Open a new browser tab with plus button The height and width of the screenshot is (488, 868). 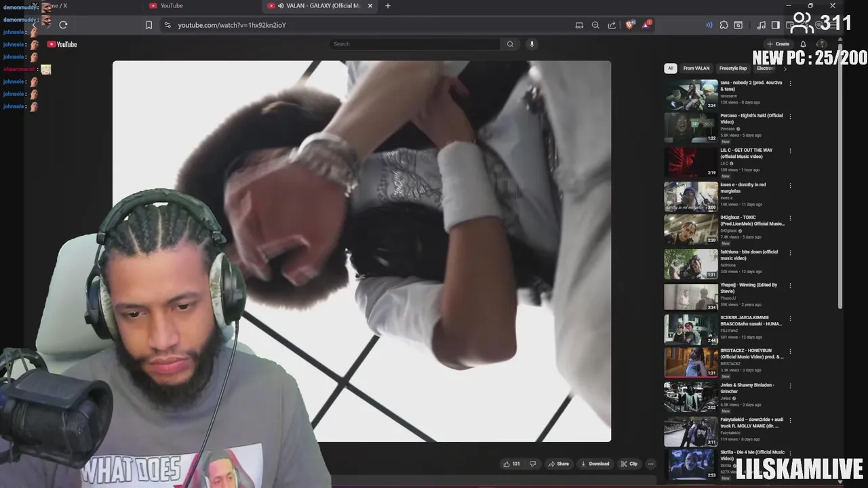[x=388, y=6]
